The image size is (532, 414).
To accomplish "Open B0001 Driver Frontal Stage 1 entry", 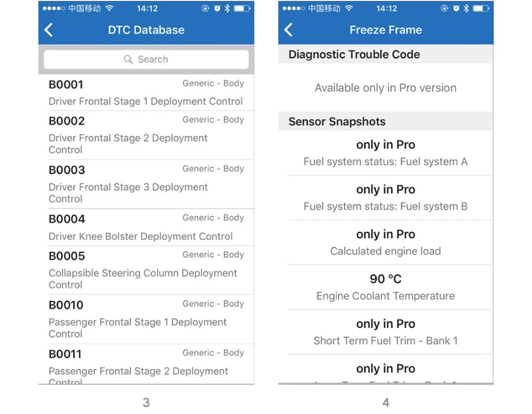I will 146,92.
